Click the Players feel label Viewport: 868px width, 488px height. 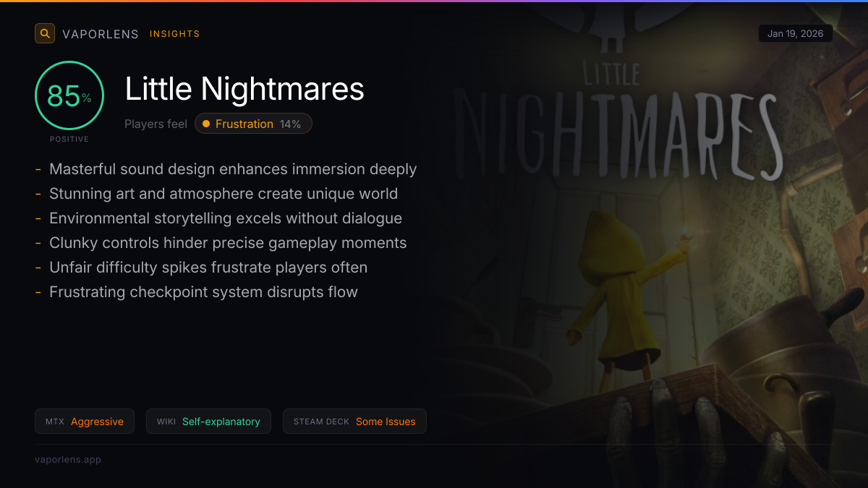coord(156,124)
